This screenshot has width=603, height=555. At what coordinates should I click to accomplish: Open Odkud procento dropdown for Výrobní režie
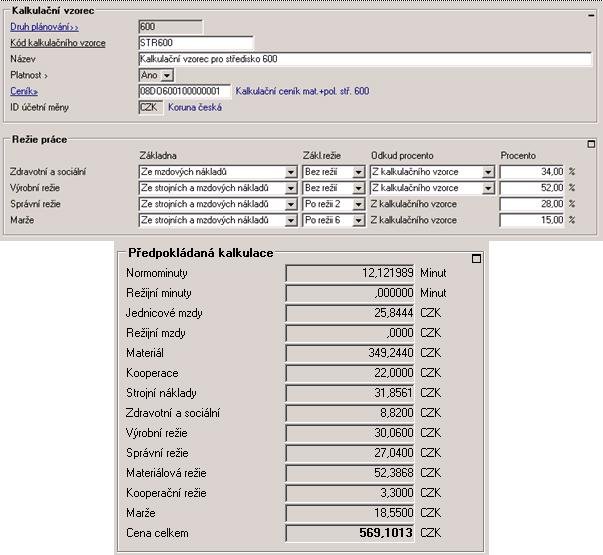pyautogui.click(x=488, y=188)
